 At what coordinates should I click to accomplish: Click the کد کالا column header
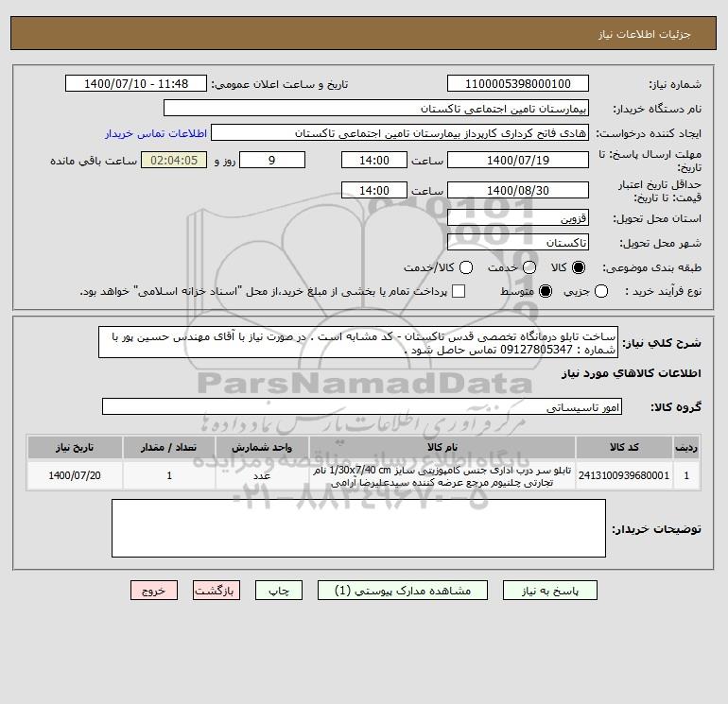(624, 447)
